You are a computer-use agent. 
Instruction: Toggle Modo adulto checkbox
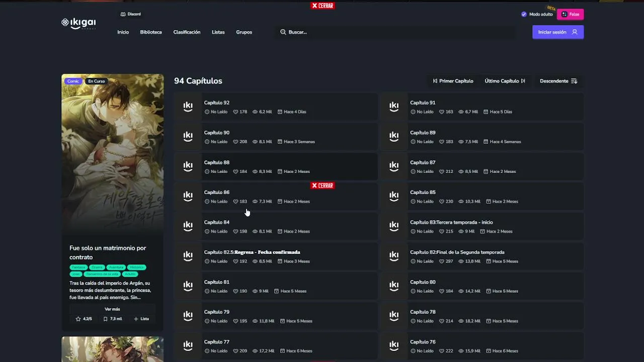524,14
